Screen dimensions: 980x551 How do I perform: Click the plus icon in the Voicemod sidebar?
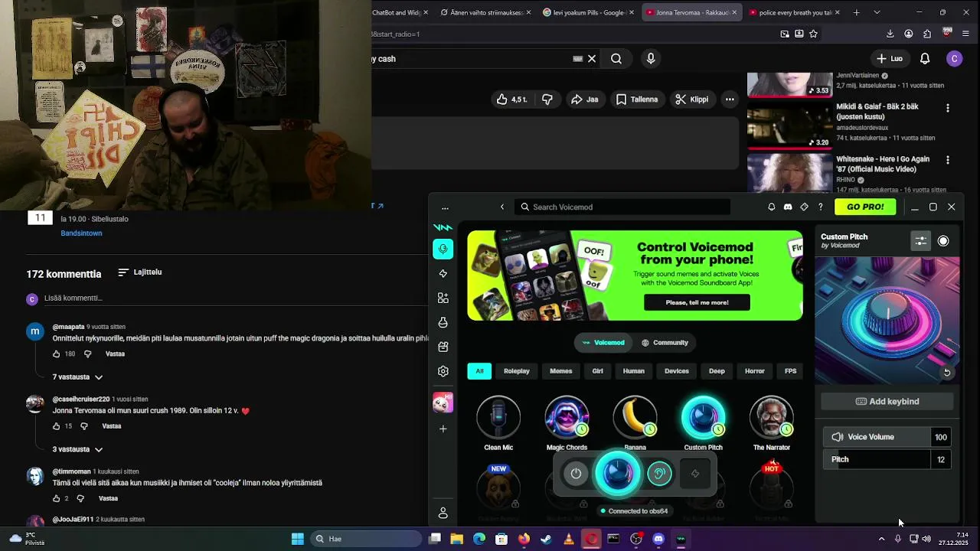point(443,429)
